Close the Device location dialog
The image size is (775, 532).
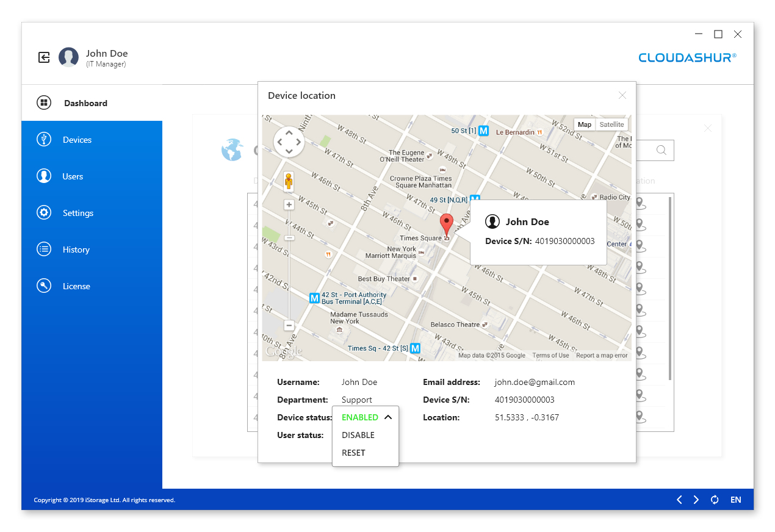click(622, 95)
